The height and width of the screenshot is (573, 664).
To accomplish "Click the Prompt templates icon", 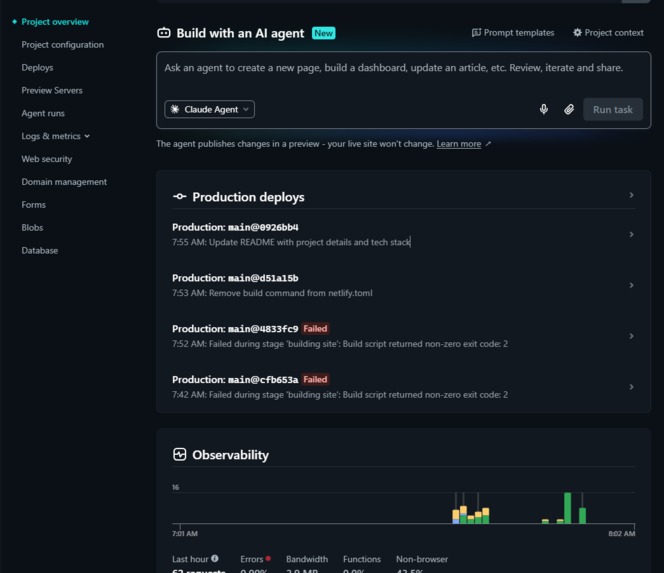I will pyautogui.click(x=476, y=33).
